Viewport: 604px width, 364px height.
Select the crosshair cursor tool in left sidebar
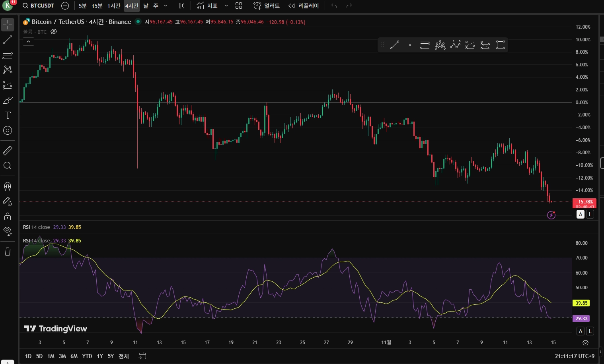click(8, 25)
